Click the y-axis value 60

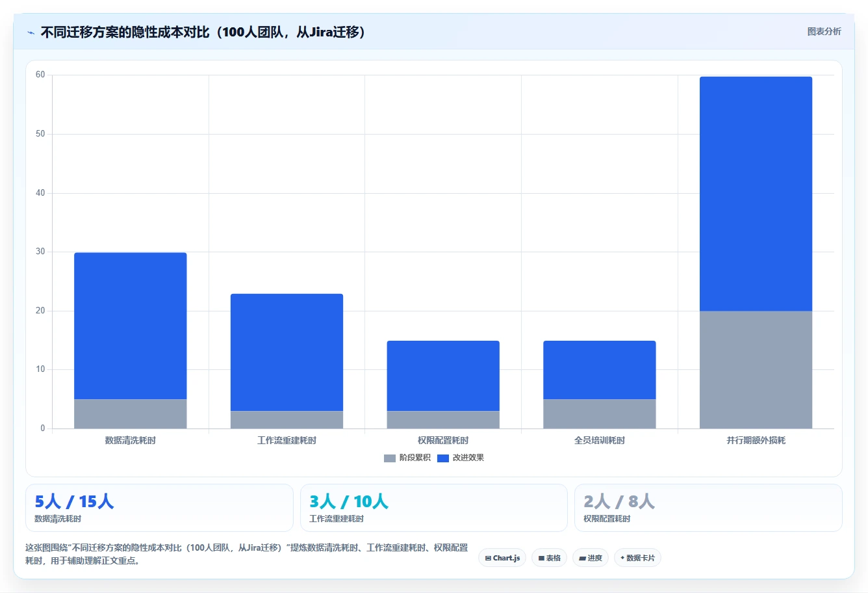40,75
